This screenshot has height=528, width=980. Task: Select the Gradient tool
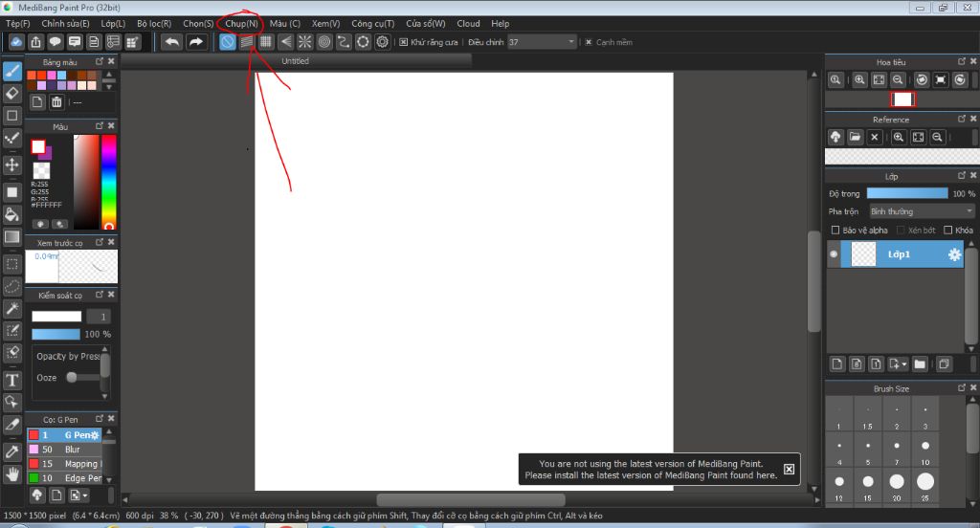click(12, 237)
